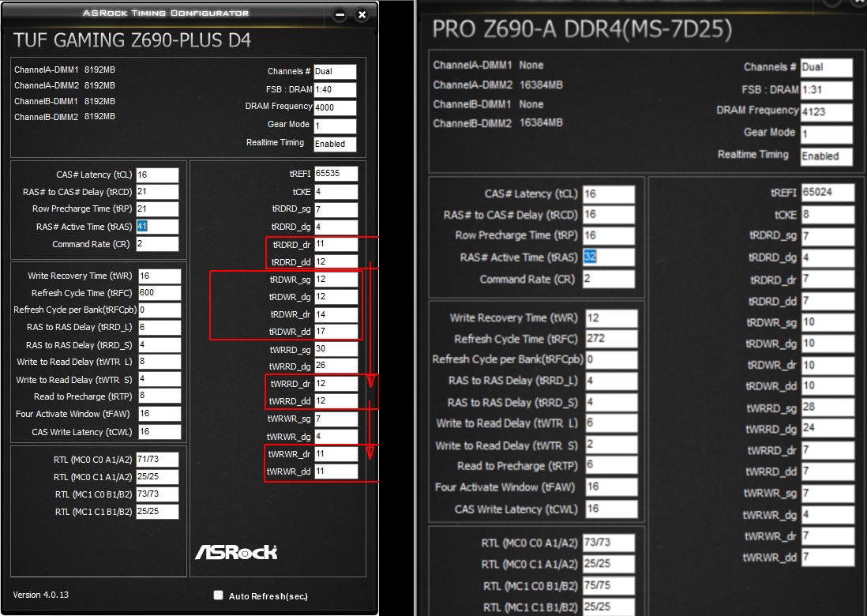Minimize the TUF GAMING Timing Configurator window

pos(340,15)
